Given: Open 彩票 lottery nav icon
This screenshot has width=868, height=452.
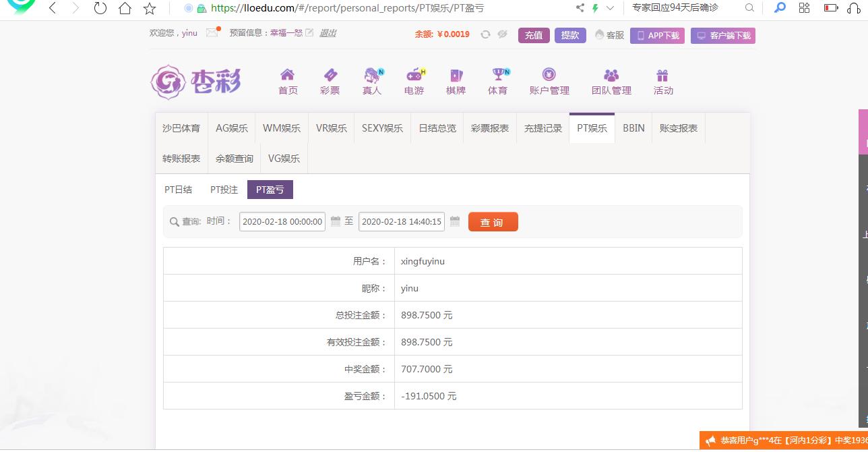Looking at the screenshot, I should coord(330,82).
